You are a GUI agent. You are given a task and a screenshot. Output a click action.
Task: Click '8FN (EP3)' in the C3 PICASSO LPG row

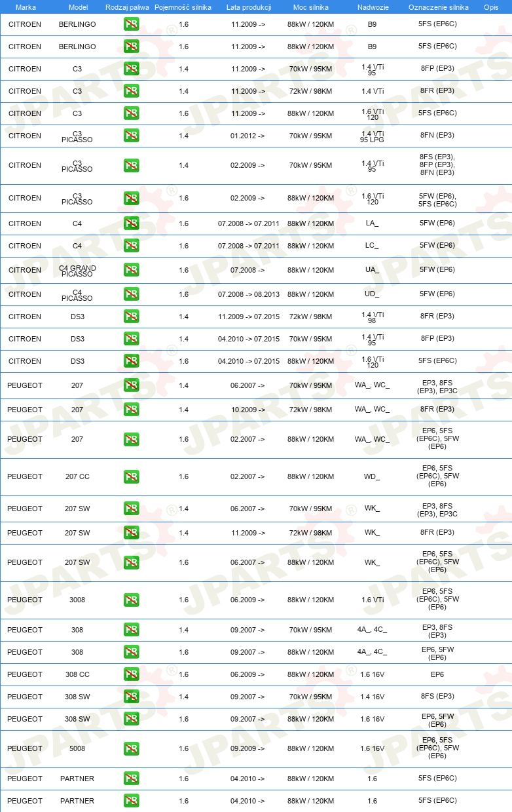pos(437,135)
